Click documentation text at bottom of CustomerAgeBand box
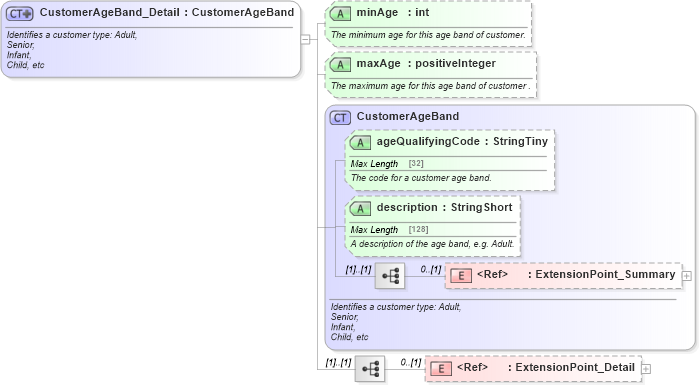 (x=396, y=322)
